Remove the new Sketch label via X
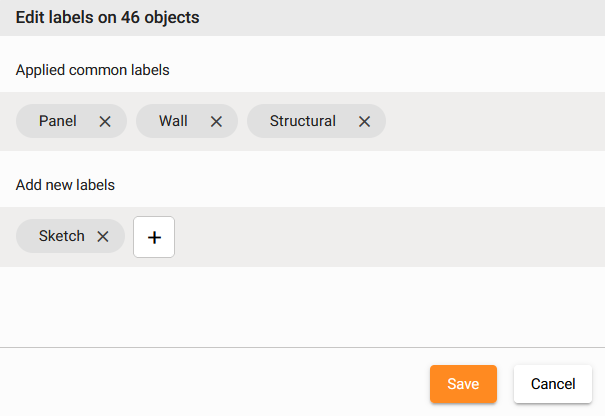The width and height of the screenshot is (605, 416). point(102,237)
